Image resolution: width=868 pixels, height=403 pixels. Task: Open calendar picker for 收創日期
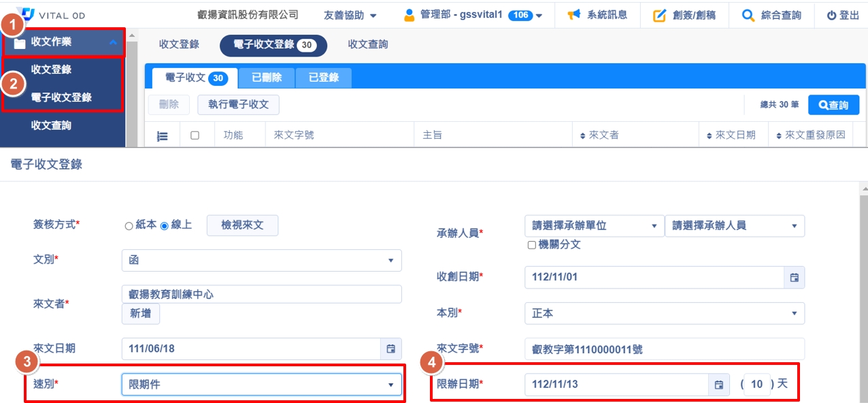pyautogui.click(x=794, y=277)
